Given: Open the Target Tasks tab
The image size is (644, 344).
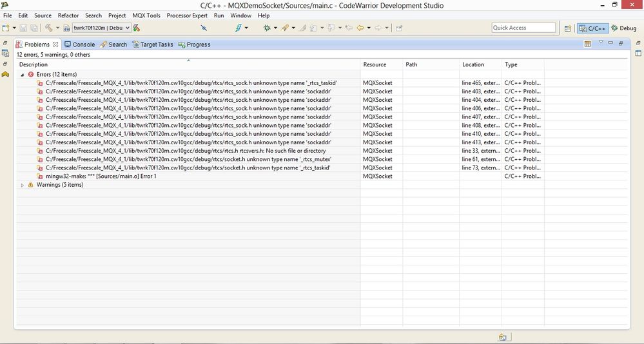Looking at the screenshot, I should click(153, 44).
